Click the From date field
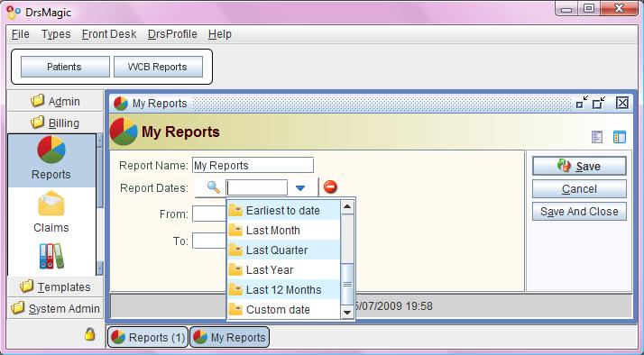The image size is (644, 355). pyautogui.click(x=209, y=214)
